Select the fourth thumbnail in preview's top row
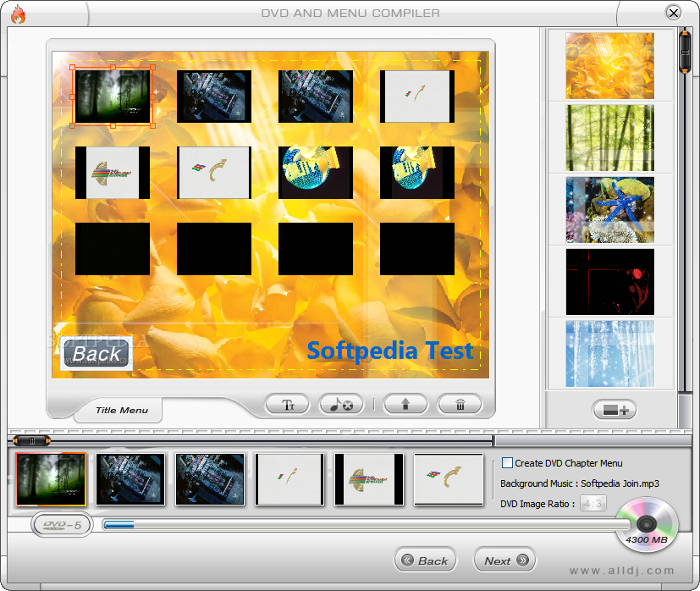The width and height of the screenshot is (700, 591). 417,96
